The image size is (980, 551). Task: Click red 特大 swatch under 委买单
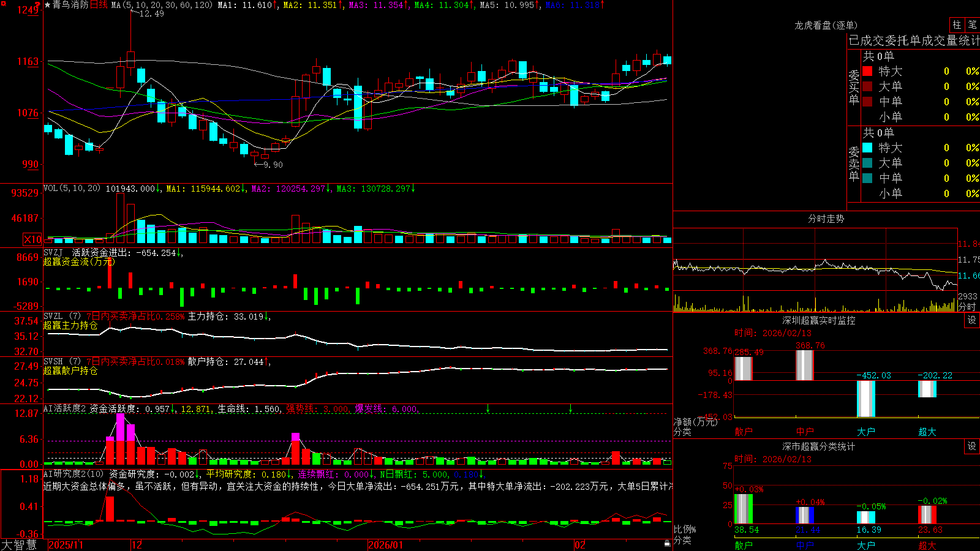click(867, 72)
